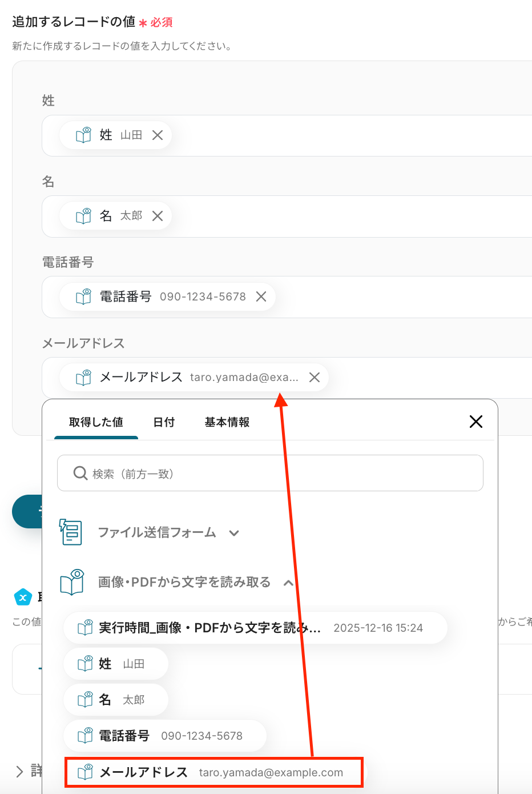Click the magnifier search icon

tap(80, 473)
